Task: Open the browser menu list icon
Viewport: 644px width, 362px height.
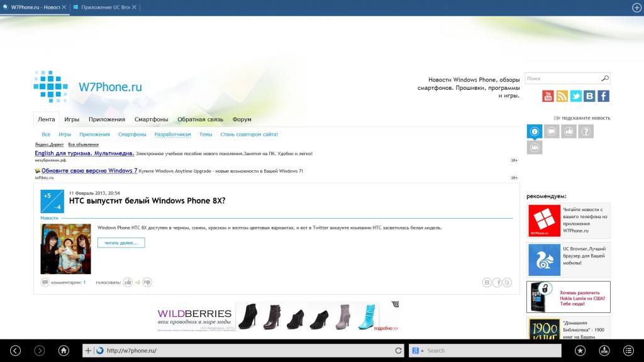Action: [628, 351]
